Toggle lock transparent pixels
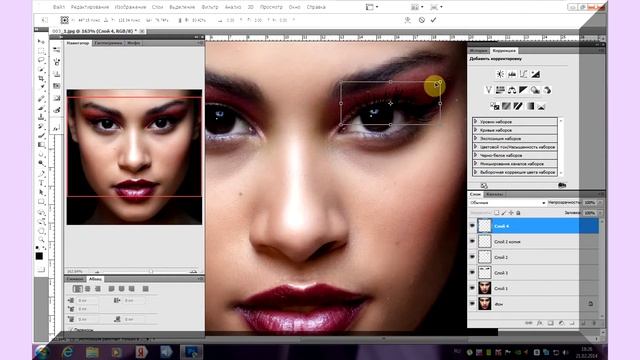This screenshot has height=360, width=640. click(496, 213)
